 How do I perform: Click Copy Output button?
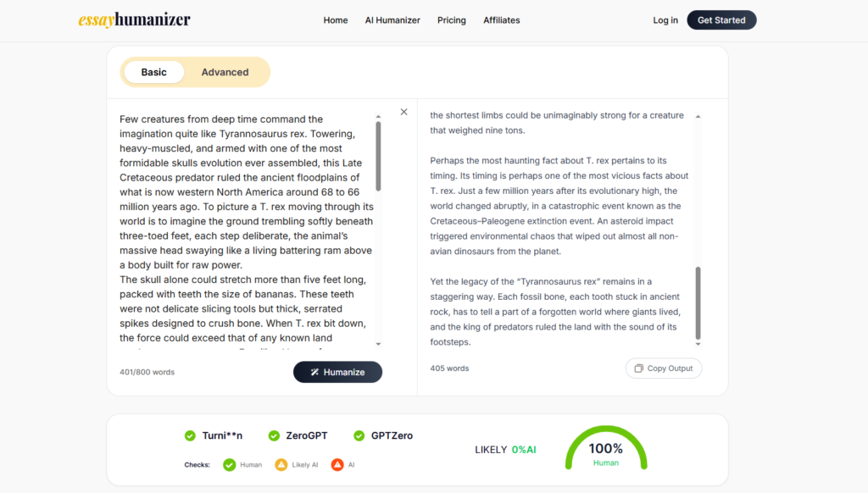664,368
